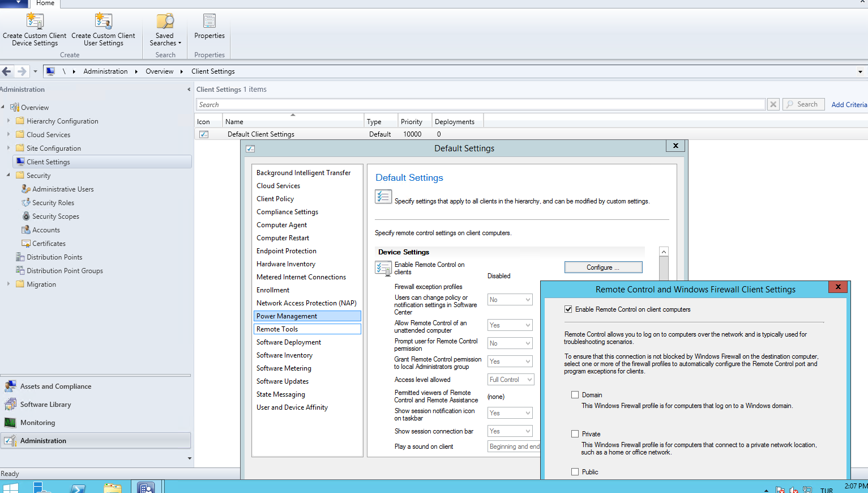Click the Configure button
Image resolution: width=868 pixels, height=493 pixels.
click(x=603, y=267)
